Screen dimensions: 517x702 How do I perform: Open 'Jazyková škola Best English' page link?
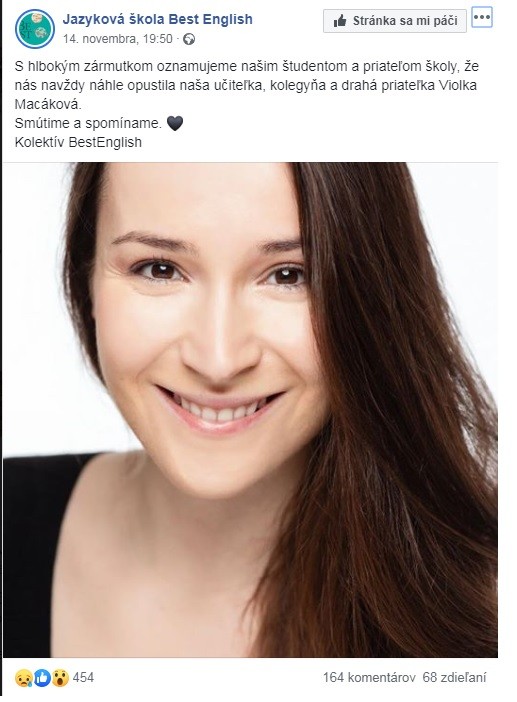point(158,19)
